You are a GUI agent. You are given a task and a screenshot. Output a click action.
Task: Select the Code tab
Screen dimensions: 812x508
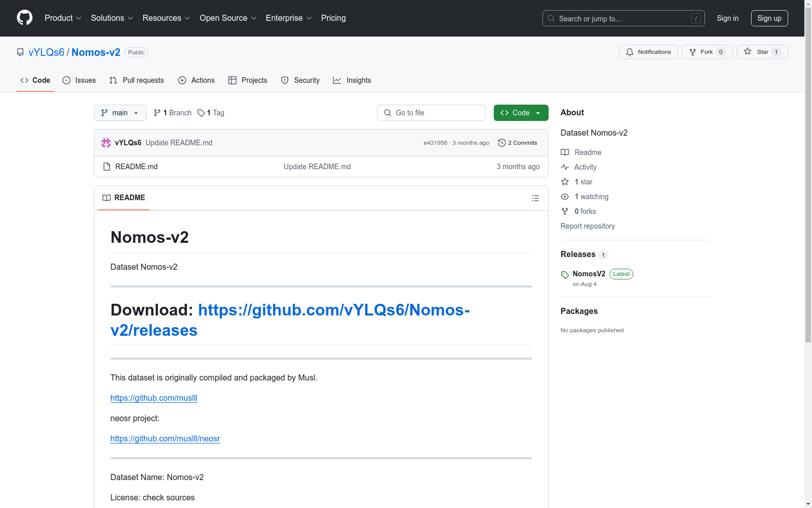pos(36,80)
